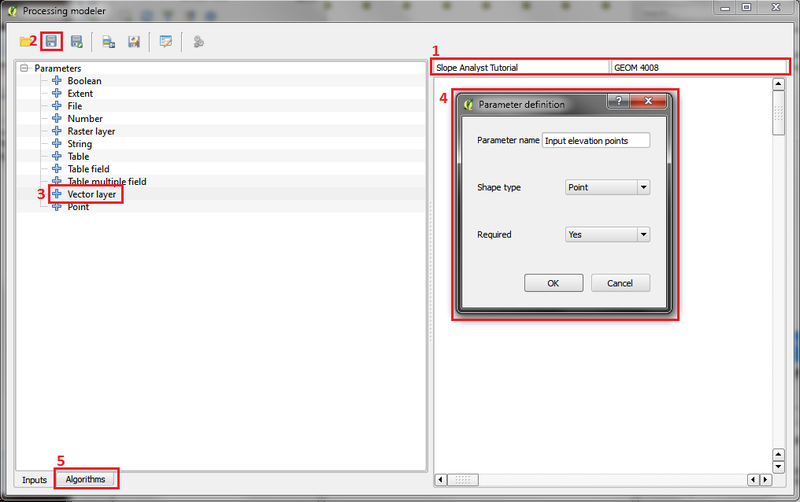Collapse the Parameters tree node
This screenshot has width=800, height=502.
[x=24, y=68]
